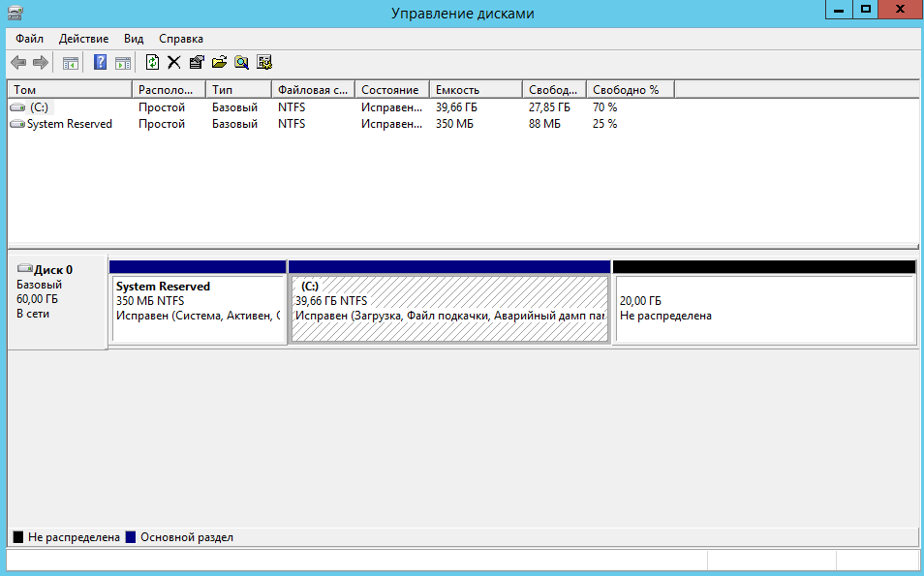Select the Delete Volume (X) toolbar icon
Screen dimensions: 924x576
175,62
